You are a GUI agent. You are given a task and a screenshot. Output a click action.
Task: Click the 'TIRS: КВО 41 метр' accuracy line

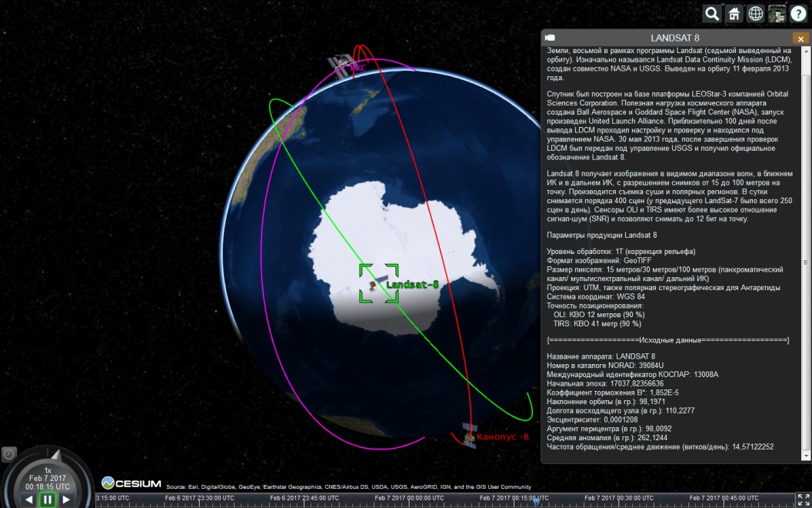pyautogui.click(x=597, y=323)
